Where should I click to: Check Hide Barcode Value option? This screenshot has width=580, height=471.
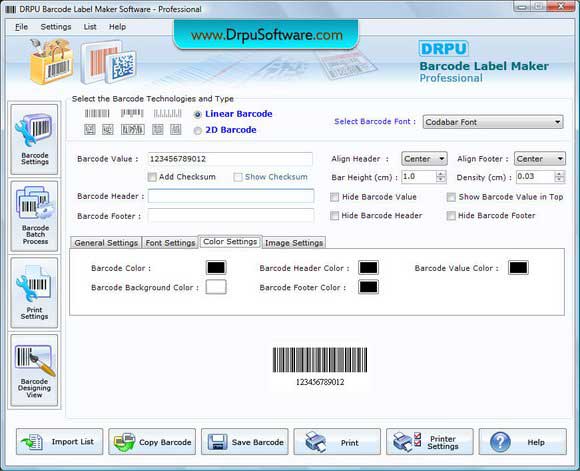[x=334, y=197]
